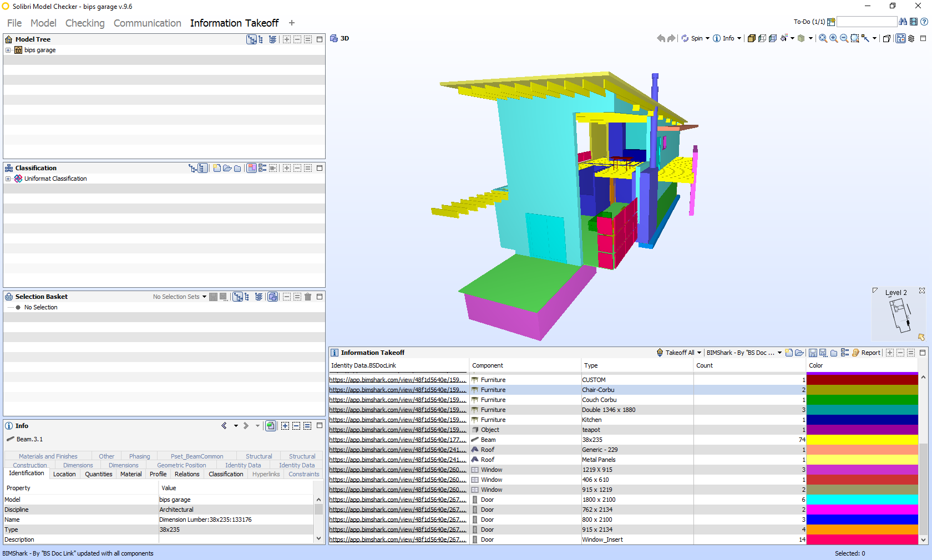Click the To-Do search input field
932x560 pixels.
[x=867, y=22]
